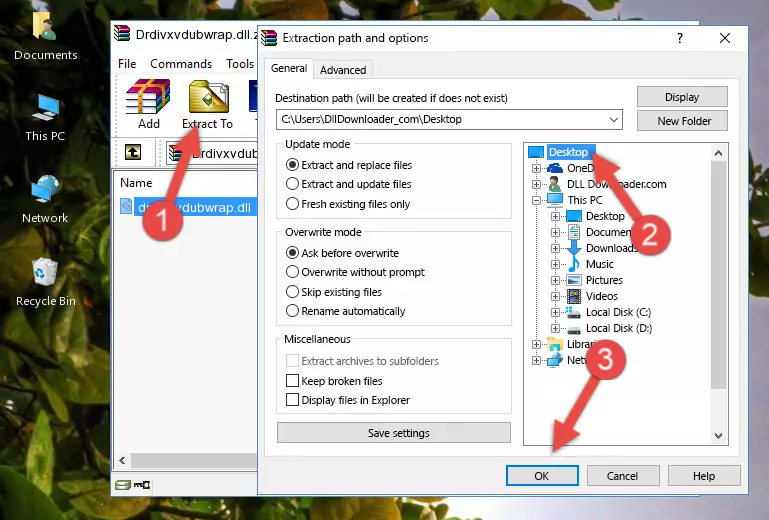
Task: Expand the Libraries tree node
Action: tap(537, 344)
